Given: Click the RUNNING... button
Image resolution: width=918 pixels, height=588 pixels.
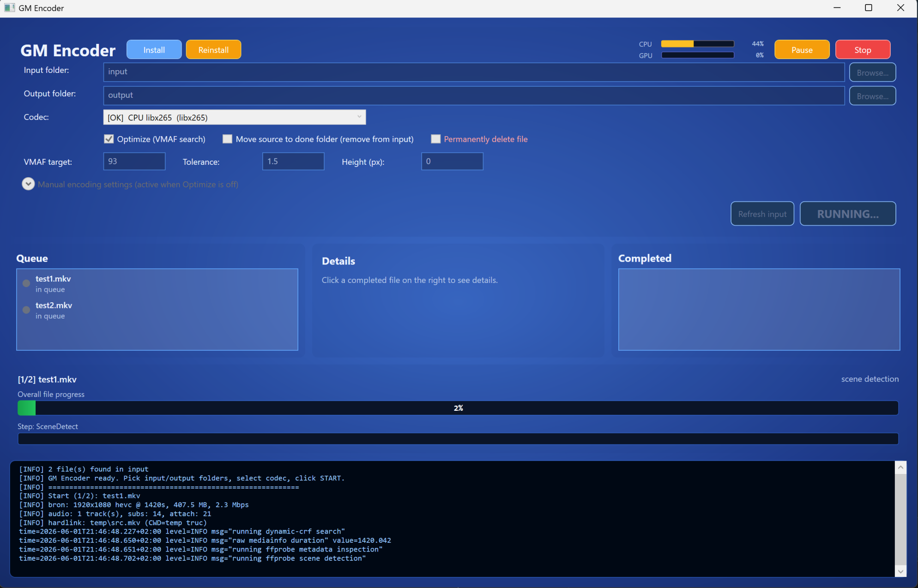Looking at the screenshot, I should pos(848,214).
